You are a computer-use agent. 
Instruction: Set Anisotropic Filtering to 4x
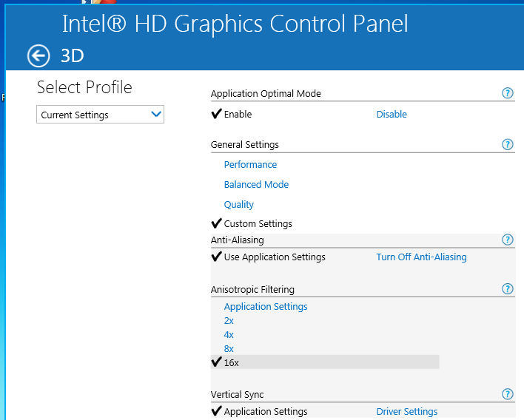coord(229,335)
